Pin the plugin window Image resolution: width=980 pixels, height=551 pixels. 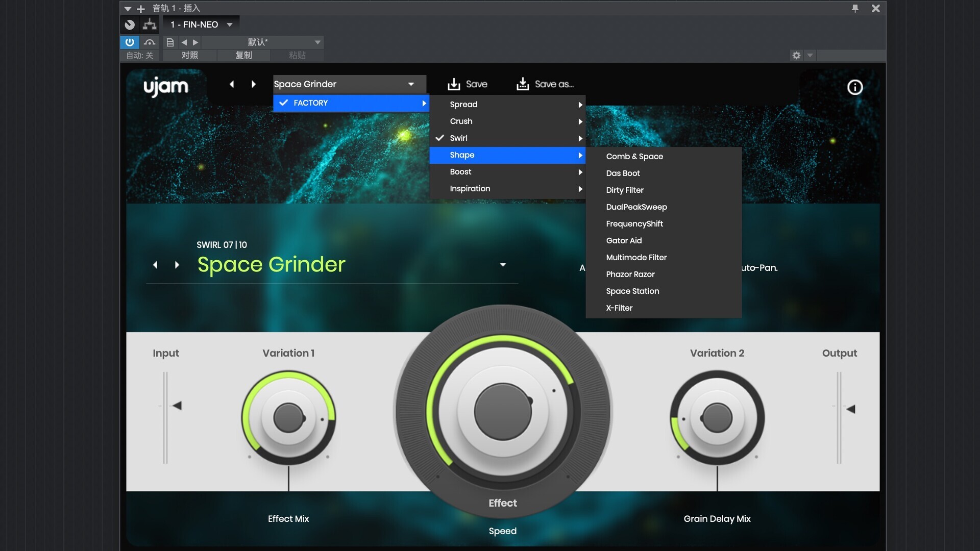point(855,8)
